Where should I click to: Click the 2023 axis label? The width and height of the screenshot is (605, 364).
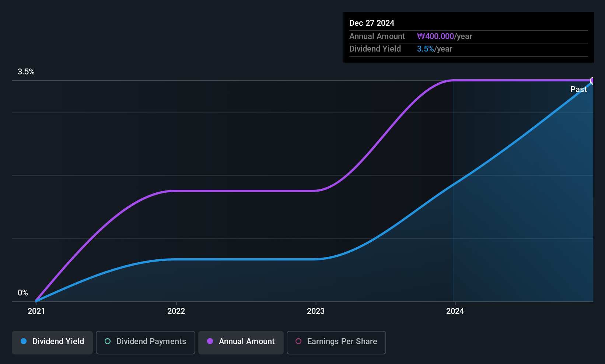pyautogui.click(x=316, y=311)
